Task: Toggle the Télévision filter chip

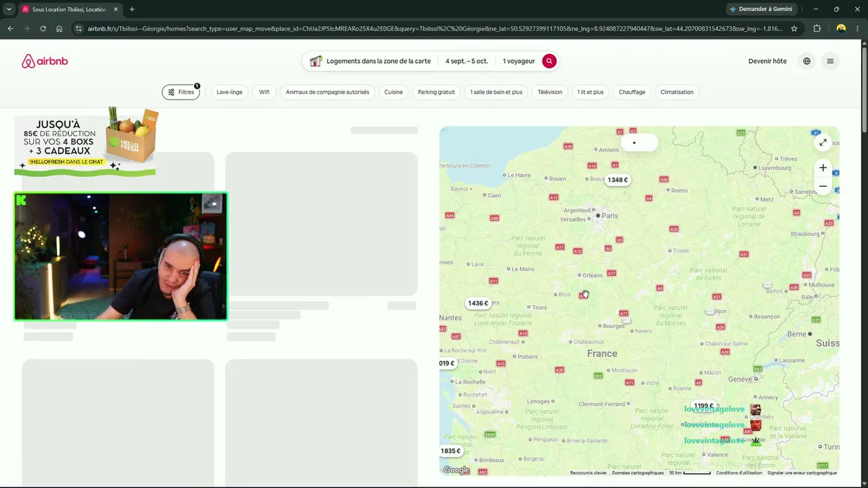Action: (550, 92)
